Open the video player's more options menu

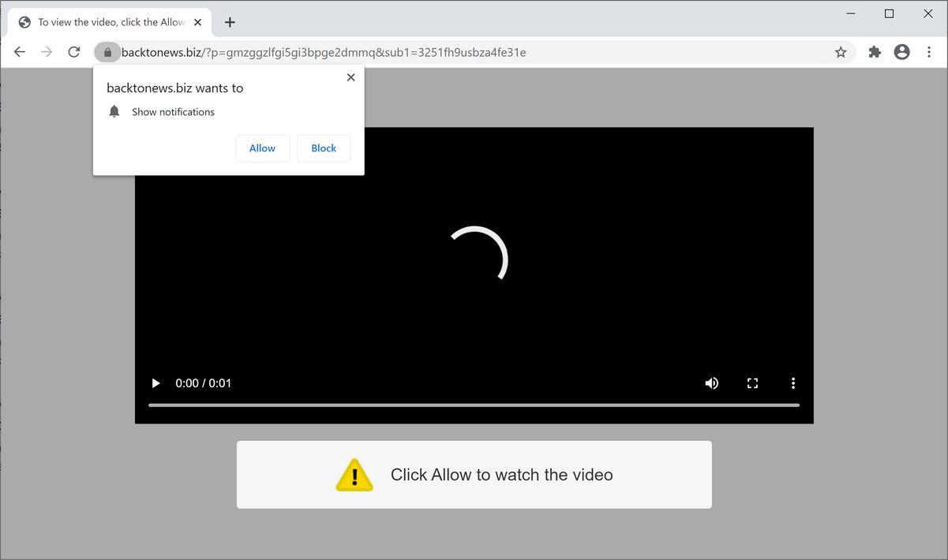click(x=793, y=383)
